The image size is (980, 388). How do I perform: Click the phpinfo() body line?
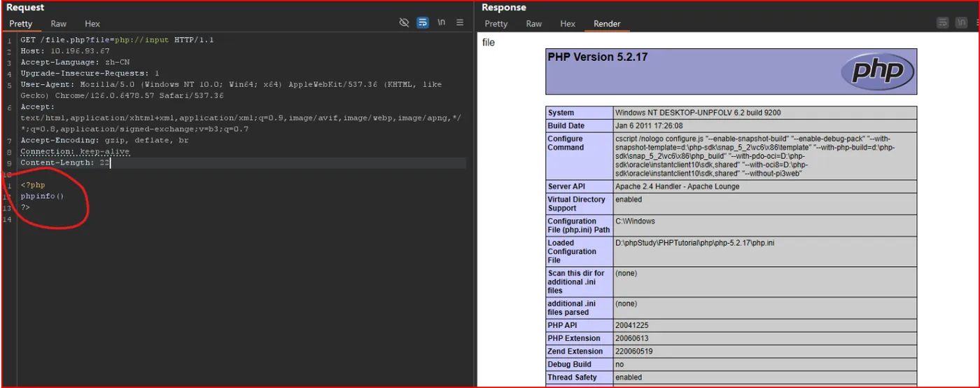click(x=42, y=197)
